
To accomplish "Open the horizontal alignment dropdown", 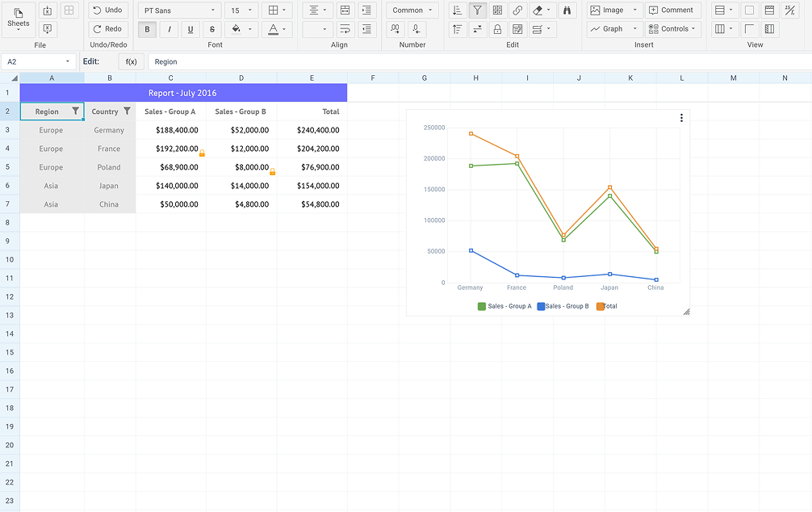I will tap(317, 10).
